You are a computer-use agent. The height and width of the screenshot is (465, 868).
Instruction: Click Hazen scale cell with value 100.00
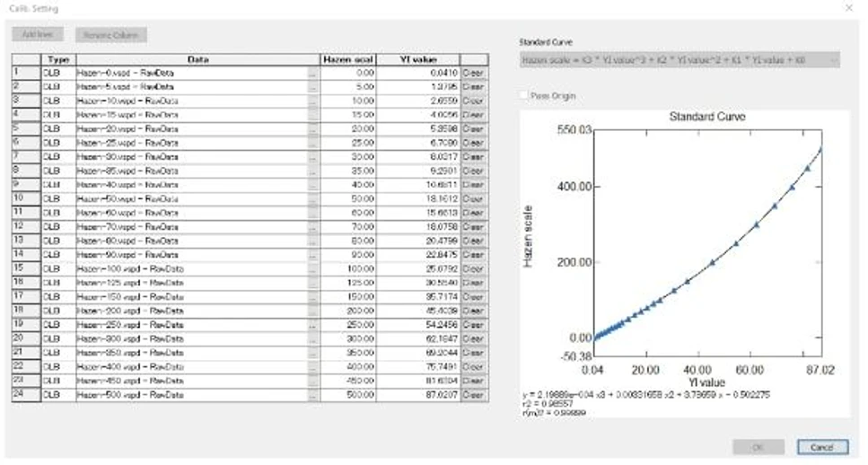click(x=346, y=268)
